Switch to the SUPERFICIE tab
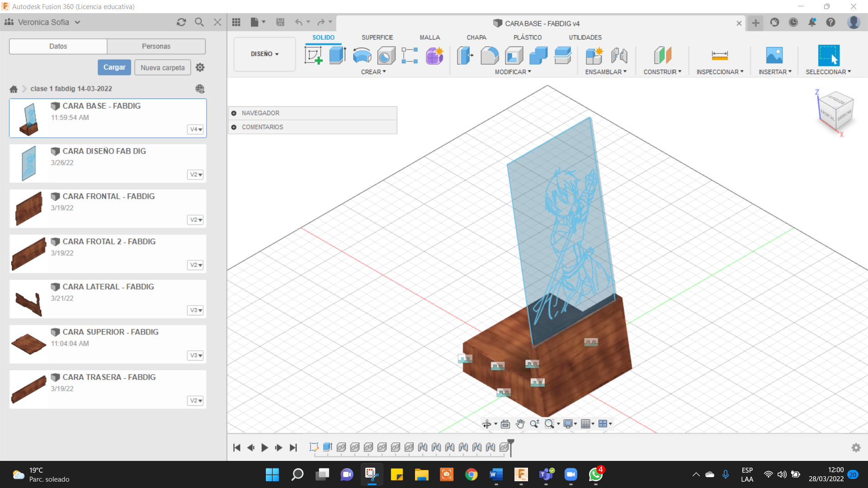Image resolution: width=868 pixels, height=488 pixels. [x=377, y=38]
